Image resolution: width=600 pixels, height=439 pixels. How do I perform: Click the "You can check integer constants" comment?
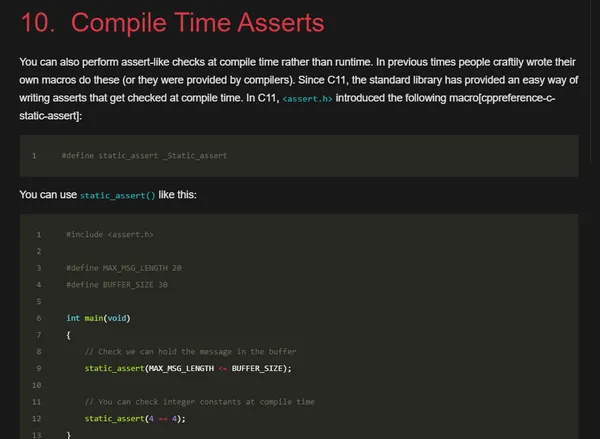200,401
